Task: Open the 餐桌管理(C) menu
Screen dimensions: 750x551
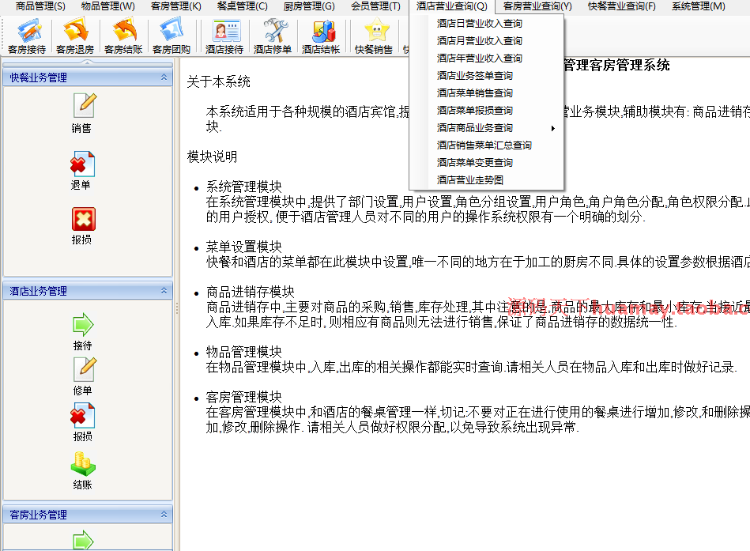Action: point(242,6)
